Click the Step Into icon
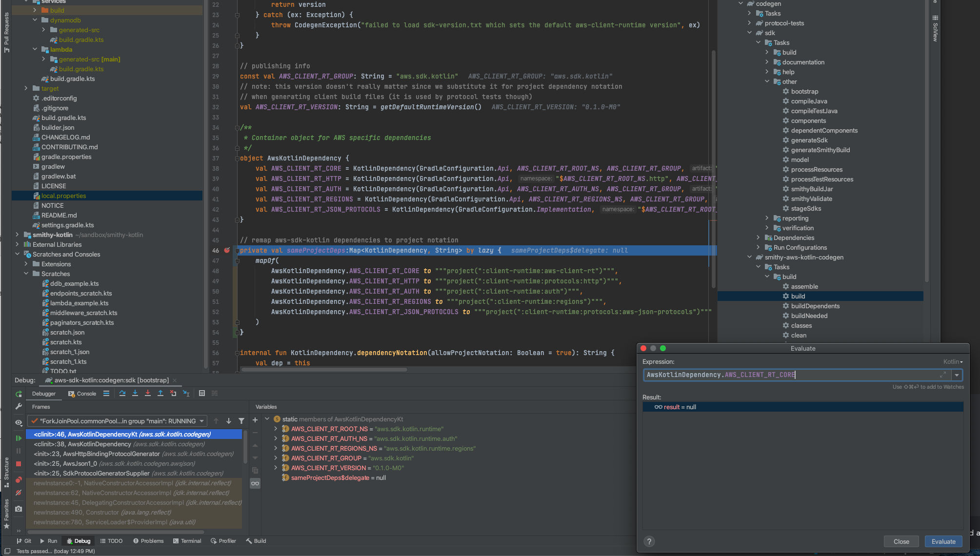This screenshot has height=556, width=980. (x=135, y=394)
